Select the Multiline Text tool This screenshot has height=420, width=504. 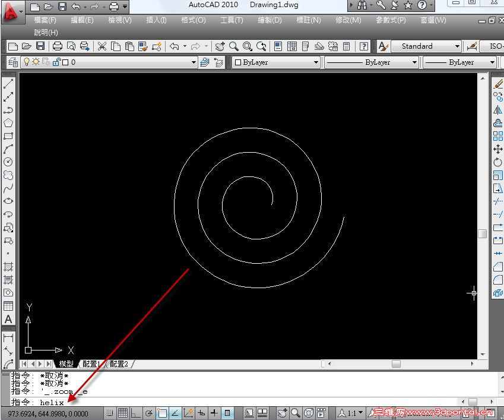(8, 319)
